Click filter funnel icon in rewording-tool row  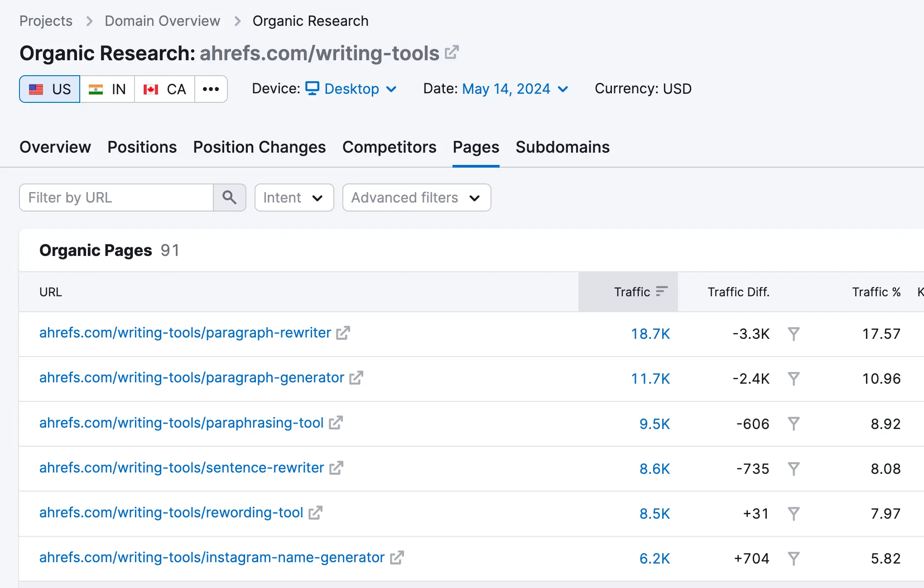[x=794, y=514]
